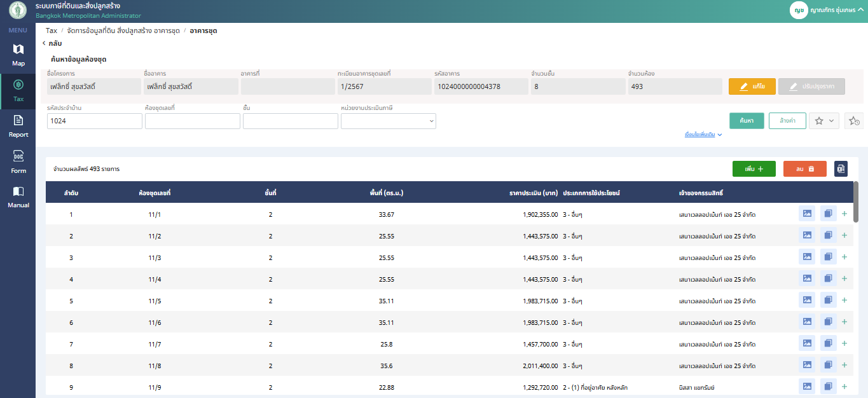
Task: Expand the star favorites dropdown
Action: tap(824, 121)
